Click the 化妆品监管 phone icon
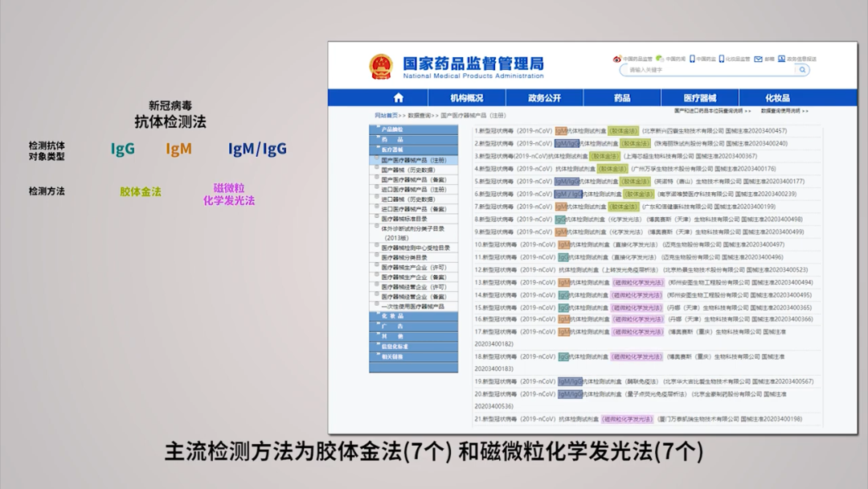Viewport: 868px width, 489px height. click(x=722, y=59)
